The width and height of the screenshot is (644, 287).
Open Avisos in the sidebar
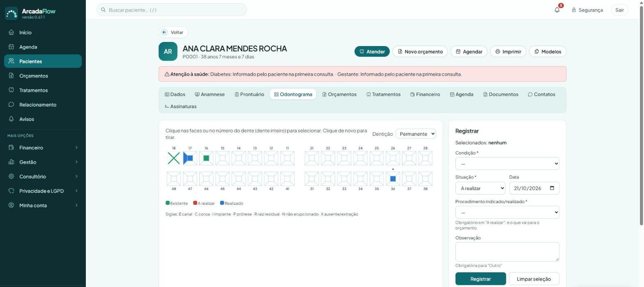point(43,119)
